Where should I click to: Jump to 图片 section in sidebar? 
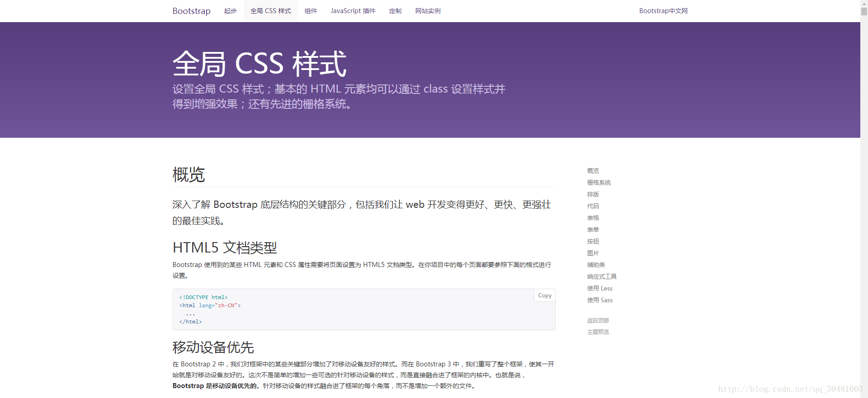click(x=593, y=253)
